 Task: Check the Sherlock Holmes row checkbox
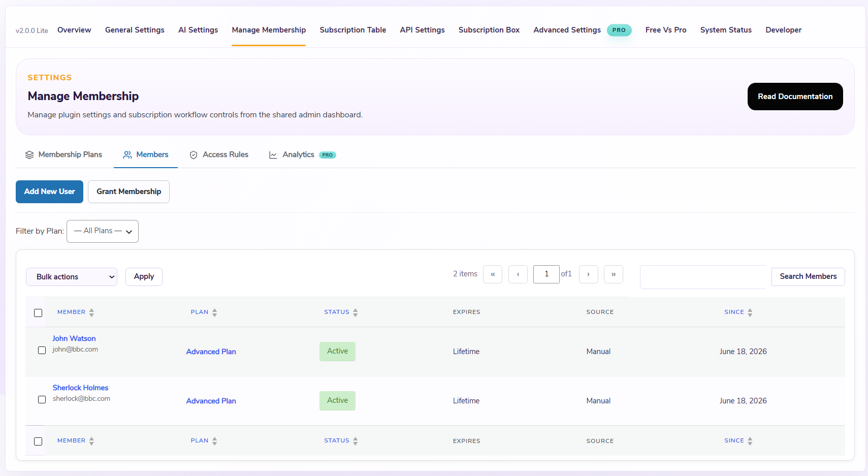(42, 400)
